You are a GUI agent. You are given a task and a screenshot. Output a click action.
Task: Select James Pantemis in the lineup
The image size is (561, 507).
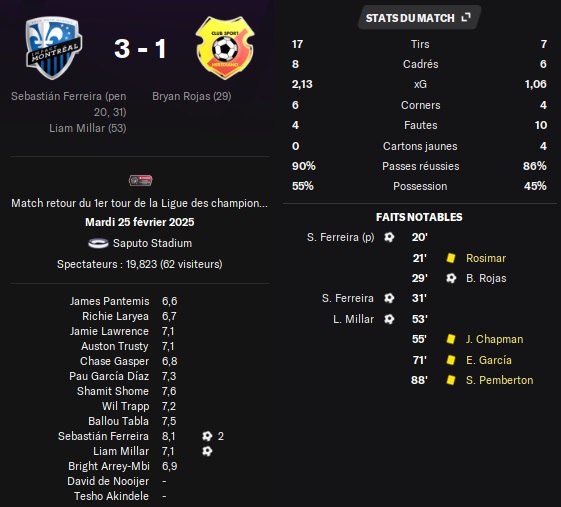pyautogui.click(x=109, y=301)
